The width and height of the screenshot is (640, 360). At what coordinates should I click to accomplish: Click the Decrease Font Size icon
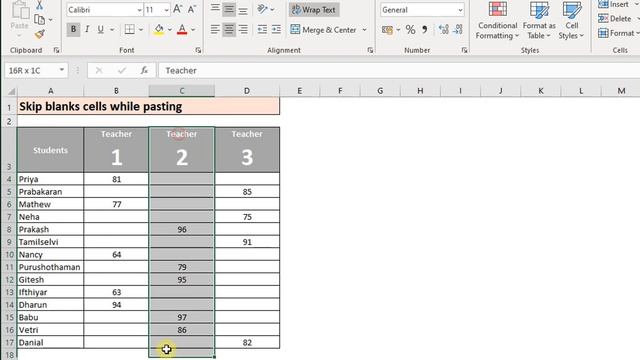pyautogui.click(x=192, y=9)
